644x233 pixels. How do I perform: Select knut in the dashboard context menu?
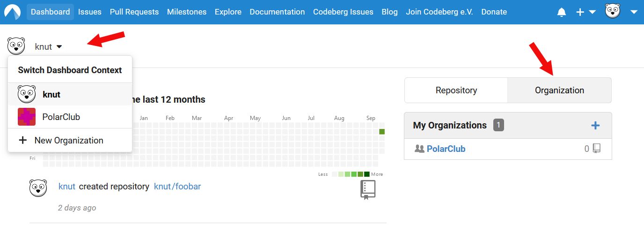[51, 94]
